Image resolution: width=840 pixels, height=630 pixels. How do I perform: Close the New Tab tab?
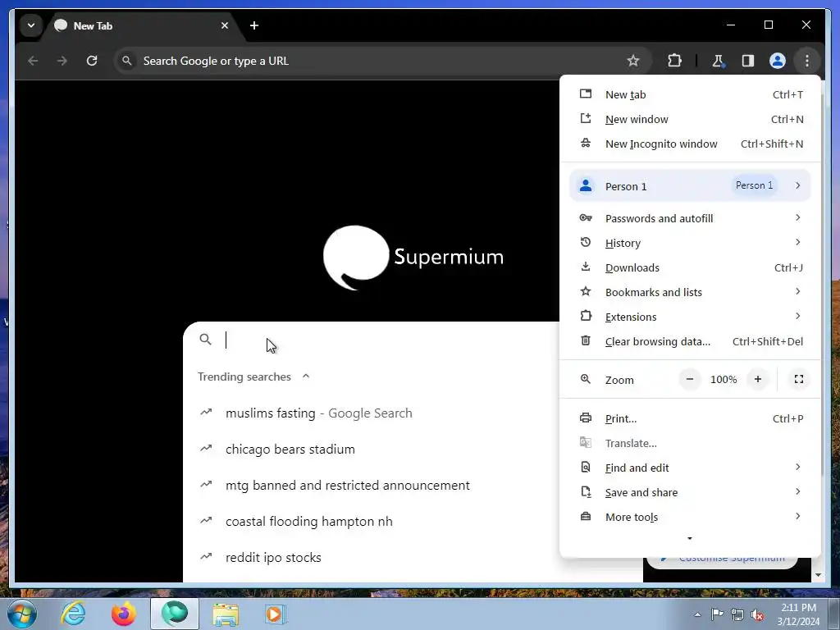225,25
